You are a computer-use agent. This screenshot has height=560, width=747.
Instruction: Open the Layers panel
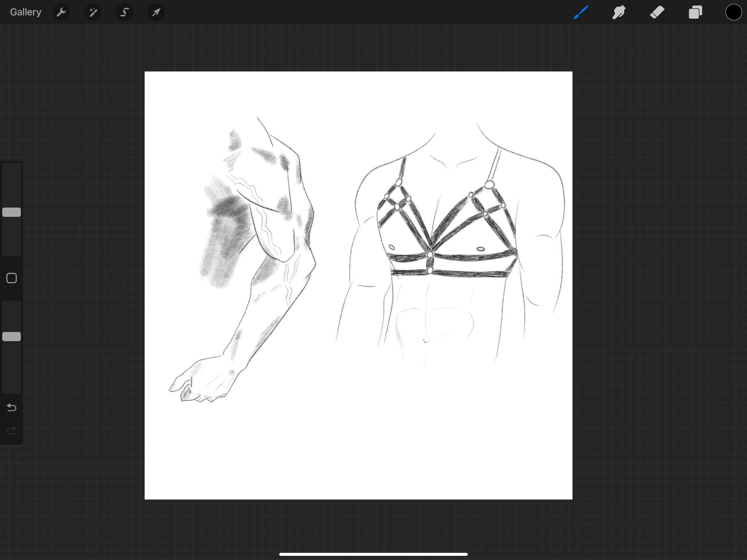coord(695,12)
